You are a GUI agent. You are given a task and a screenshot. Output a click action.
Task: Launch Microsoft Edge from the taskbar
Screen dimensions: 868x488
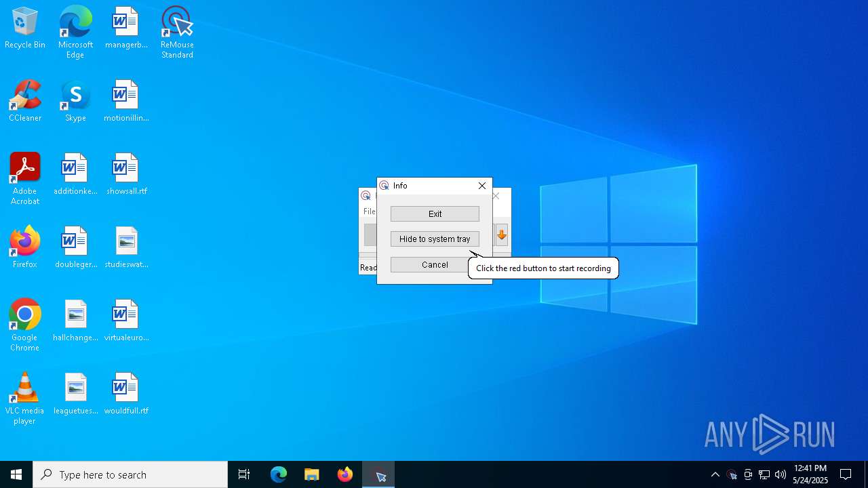click(x=279, y=474)
